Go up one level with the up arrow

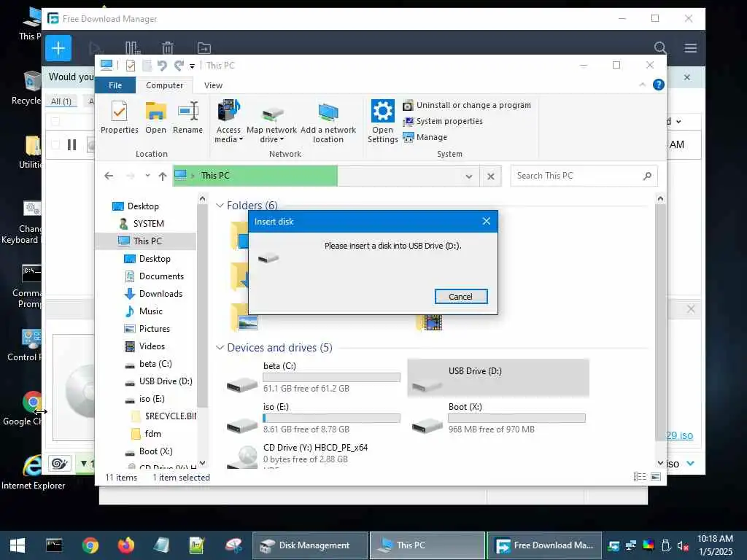coord(163,176)
